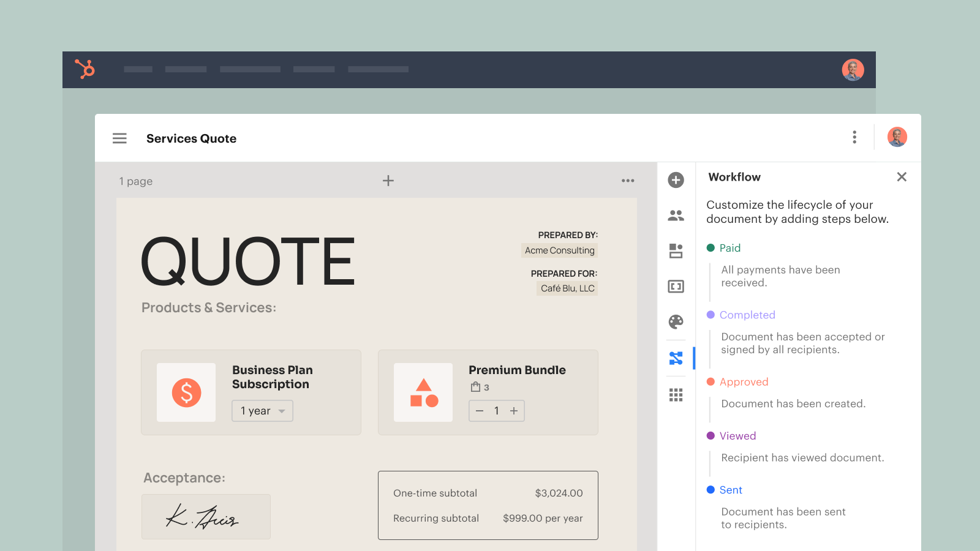Select the content blocks panel icon
Screen dimensions: 980x551
[676, 250]
